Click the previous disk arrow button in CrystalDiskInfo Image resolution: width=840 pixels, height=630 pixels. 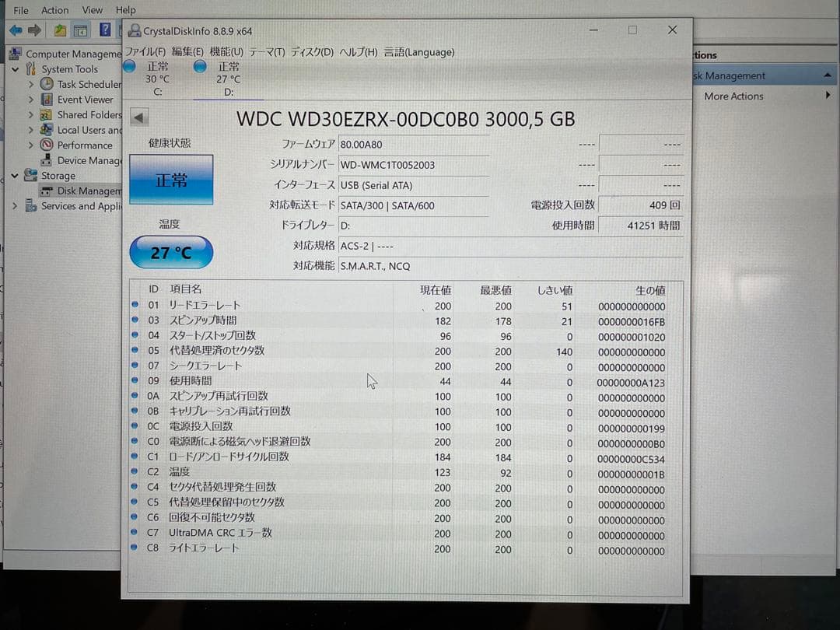tap(139, 118)
